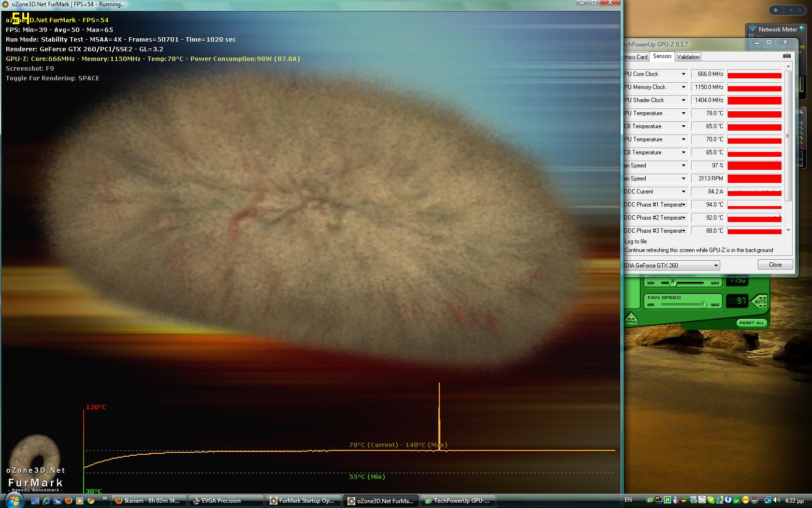Viewport: 812px width, 508px height.
Task: Click the blue lightning bolt tray icon
Action: pos(728,500)
